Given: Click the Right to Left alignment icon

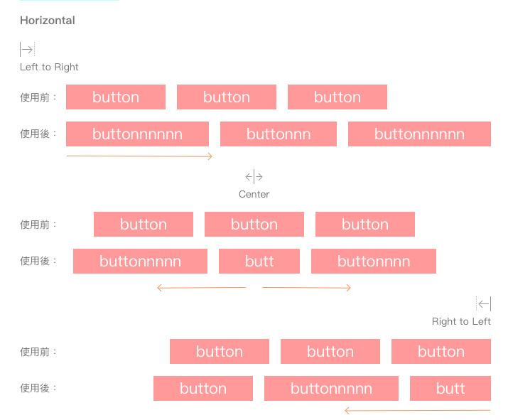Looking at the screenshot, I should click(484, 304).
